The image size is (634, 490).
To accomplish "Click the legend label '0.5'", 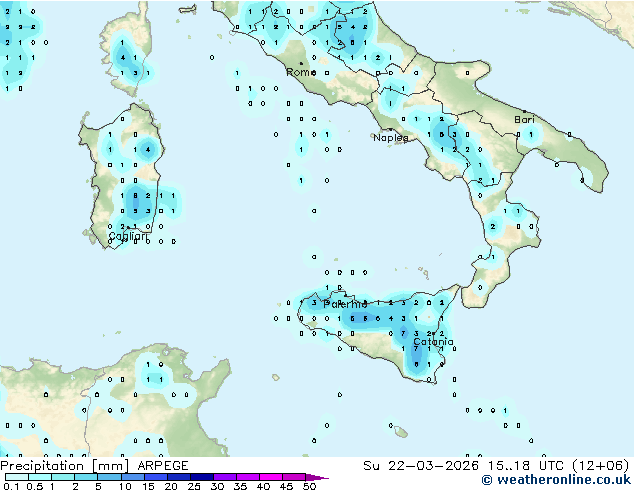I will tap(35, 486).
